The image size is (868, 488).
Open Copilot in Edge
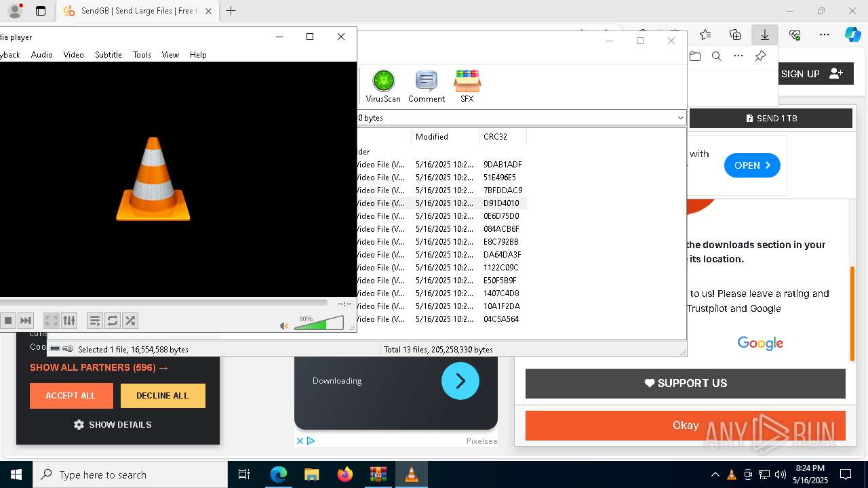[852, 35]
